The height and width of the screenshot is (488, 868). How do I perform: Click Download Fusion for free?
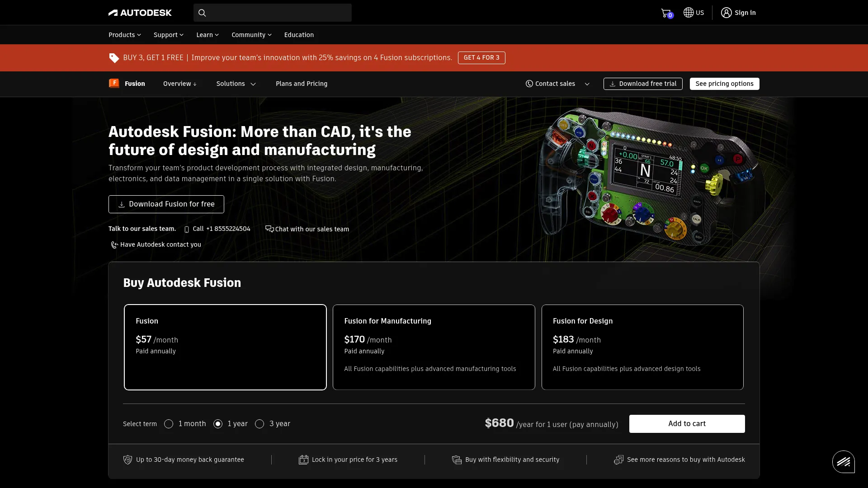pyautogui.click(x=166, y=204)
